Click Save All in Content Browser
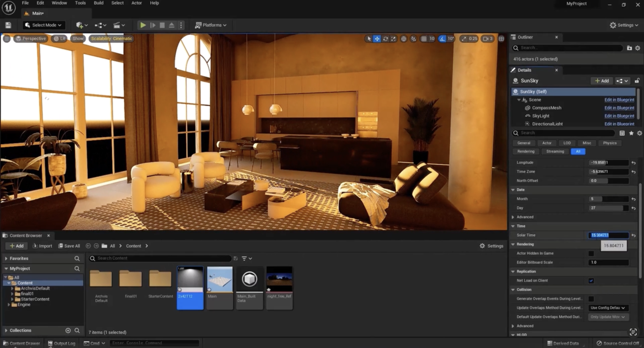The height and width of the screenshot is (348, 644). tap(69, 246)
